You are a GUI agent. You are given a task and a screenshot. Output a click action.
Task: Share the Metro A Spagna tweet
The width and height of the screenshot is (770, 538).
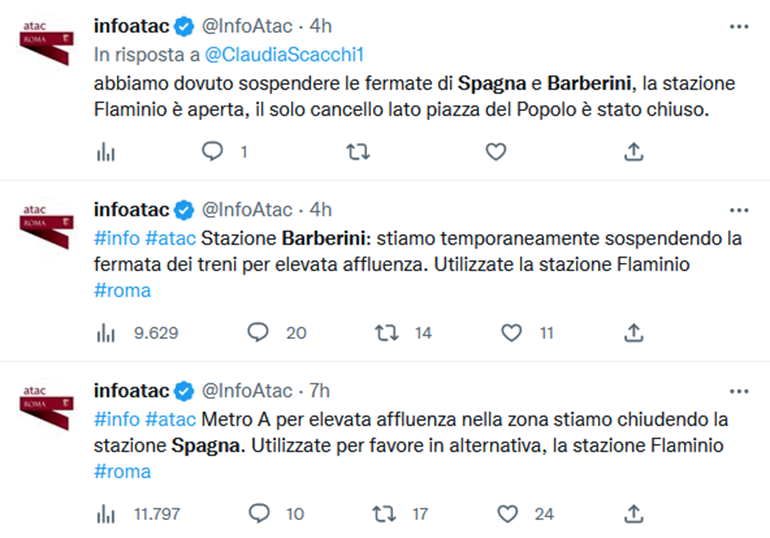(633, 514)
